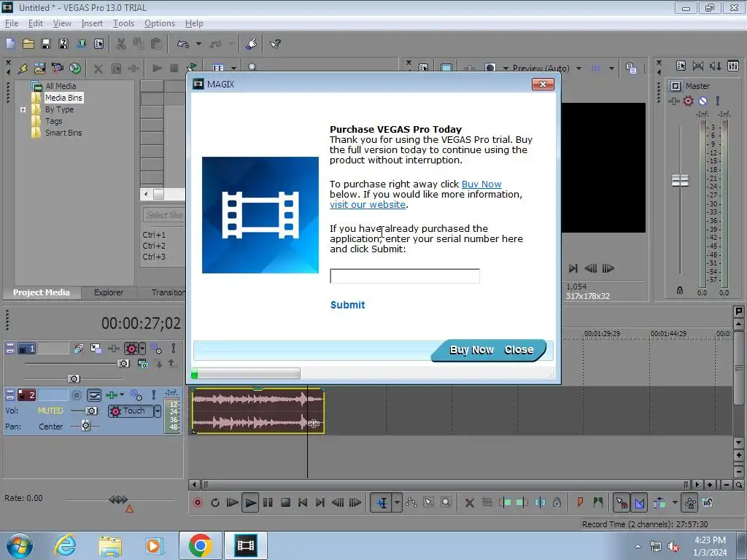Open track 2 FX dropdown arrow

123,394
